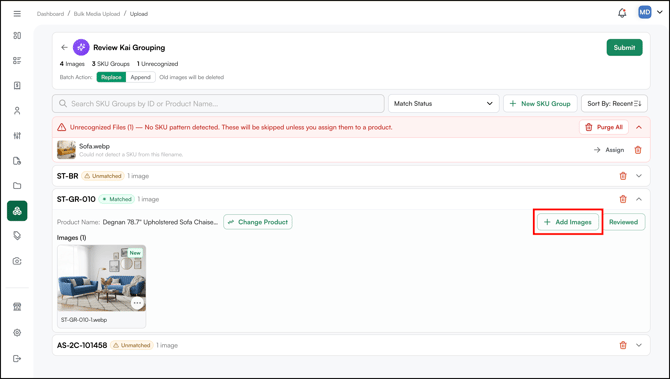This screenshot has height=379, width=670.
Task: Open the task list icon in sidebar
Action: pos(17,60)
